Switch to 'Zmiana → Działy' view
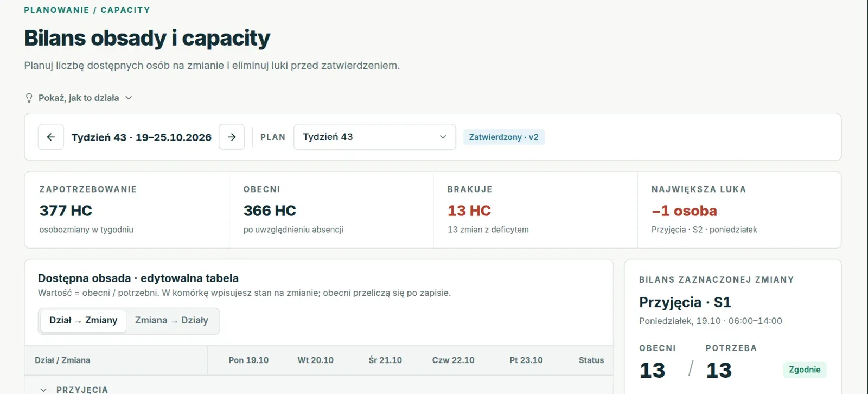868x394 pixels. 171,321
